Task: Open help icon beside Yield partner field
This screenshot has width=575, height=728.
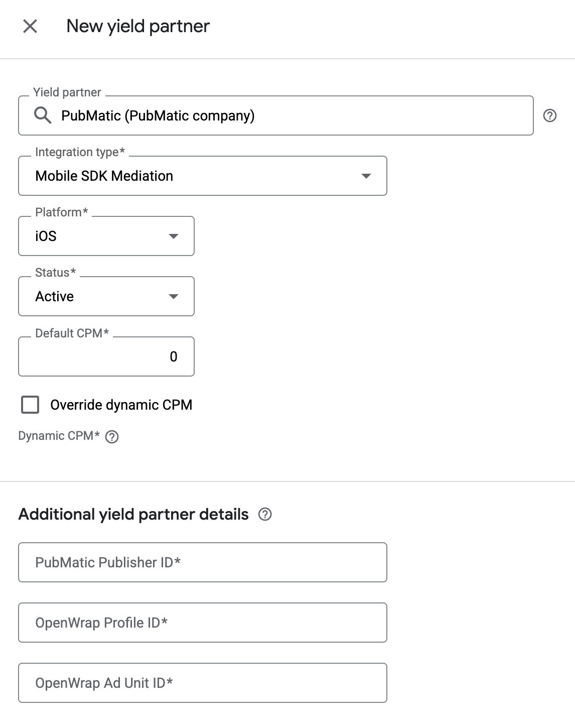Action: [x=550, y=116]
